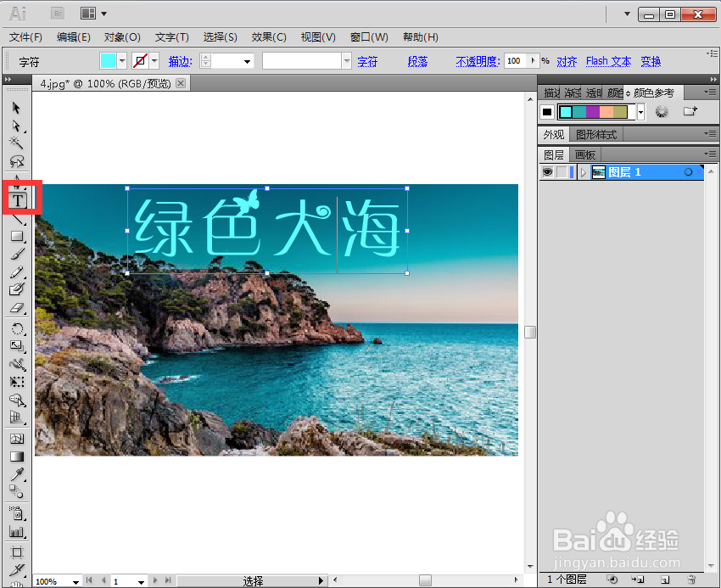This screenshot has width=721, height=588.
Task: Open 文字(T) menu
Action: click(172, 36)
